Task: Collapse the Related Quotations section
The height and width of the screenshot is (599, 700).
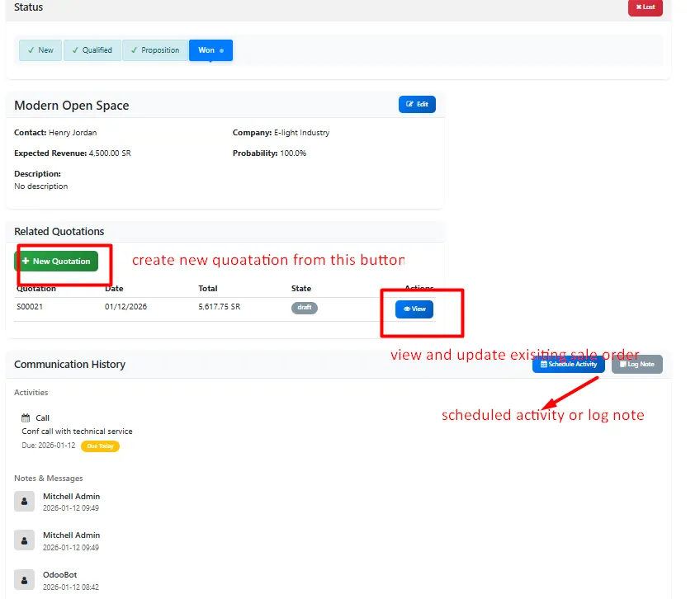Action: pyautogui.click(x=57, y=231)
